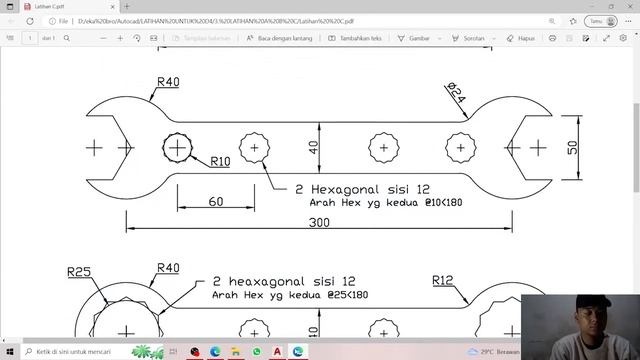Click the webcam video overlay thumbnail
The image size is (640, 360).
580,327
